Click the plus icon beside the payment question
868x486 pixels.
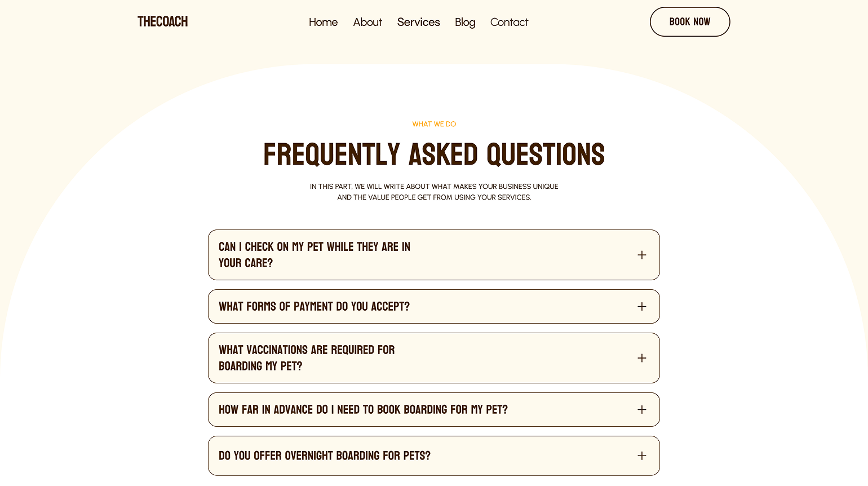point(641,306)
